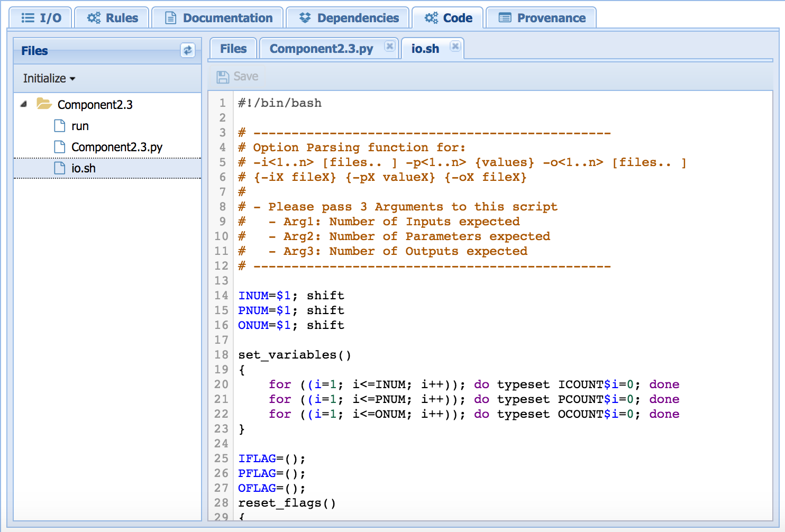Switch to the Provenance tab
Screen dimensions: 785x532
(x=542, y=18)
